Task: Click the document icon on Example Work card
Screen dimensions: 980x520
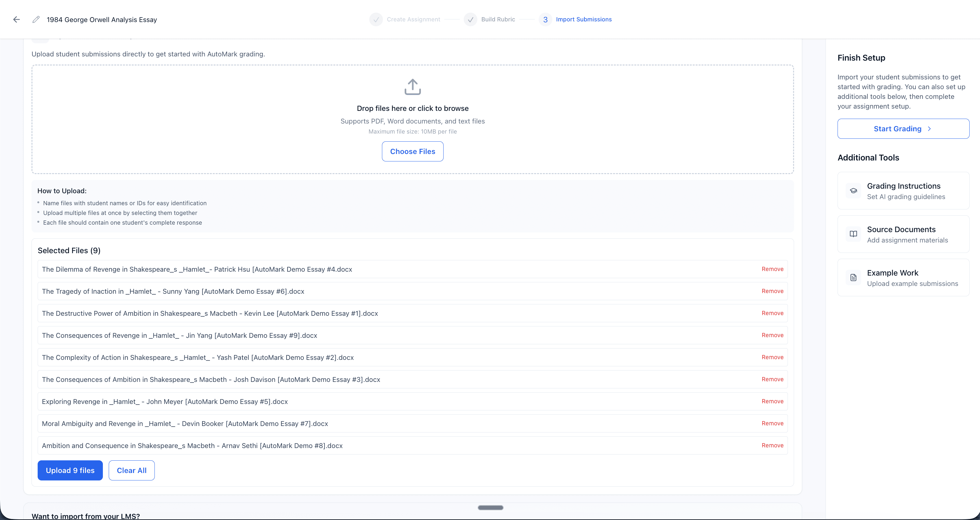Action: (x=853, y=277)
